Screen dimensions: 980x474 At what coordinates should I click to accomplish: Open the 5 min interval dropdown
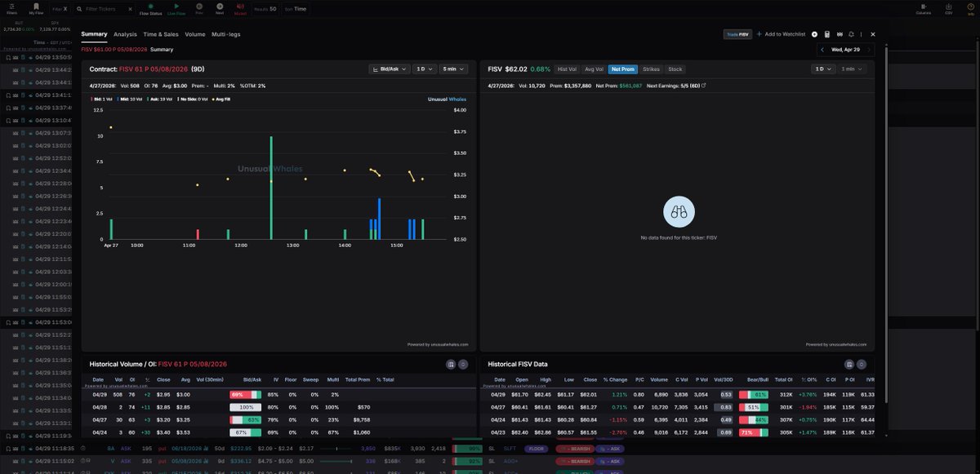454,69
